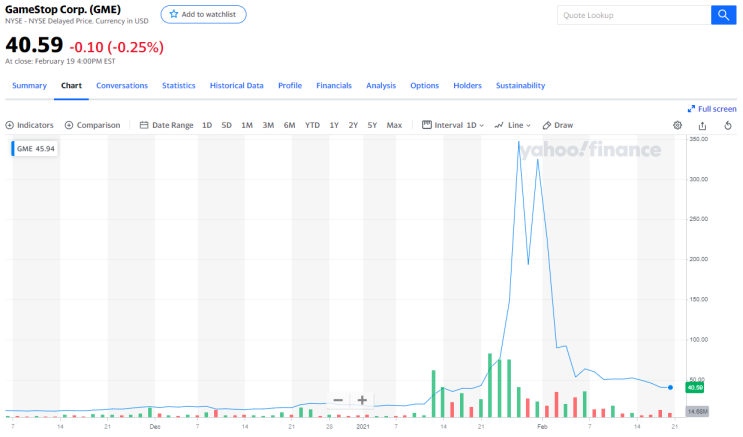This screenshot has height=437, width=743.
Task: Open the Conversations tab
Action: pos(122,86)
